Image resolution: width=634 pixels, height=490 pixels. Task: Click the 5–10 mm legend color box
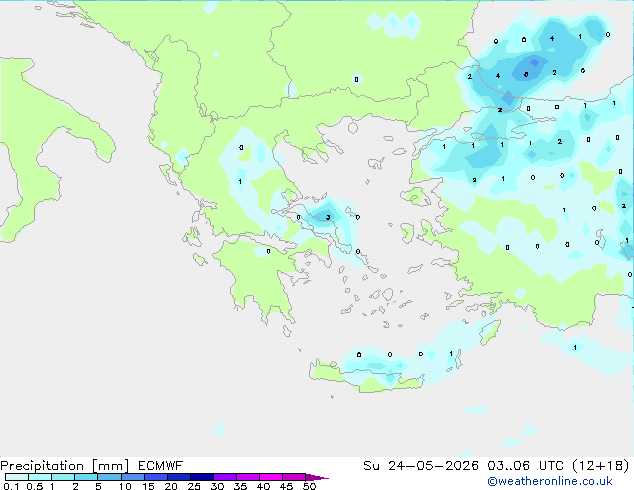(109, 477)
